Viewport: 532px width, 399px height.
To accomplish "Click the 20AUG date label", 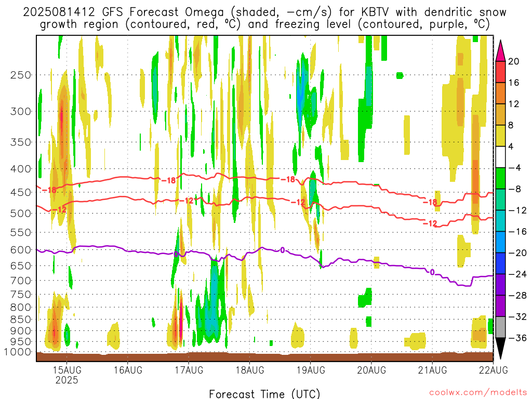I will click(x=371, y=370).
